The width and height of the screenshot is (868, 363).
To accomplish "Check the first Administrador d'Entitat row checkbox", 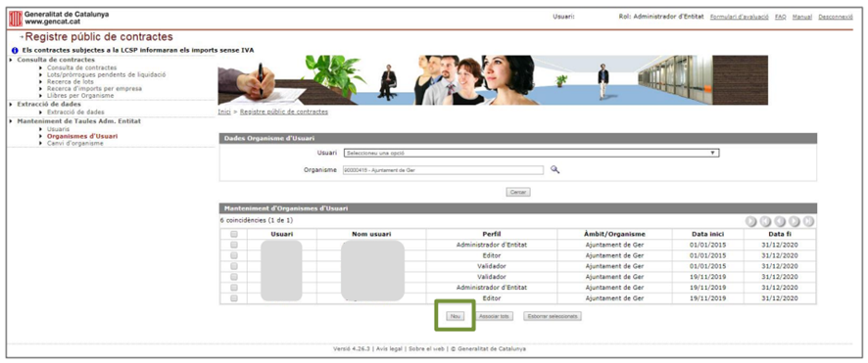I will [x=233, y=245].
